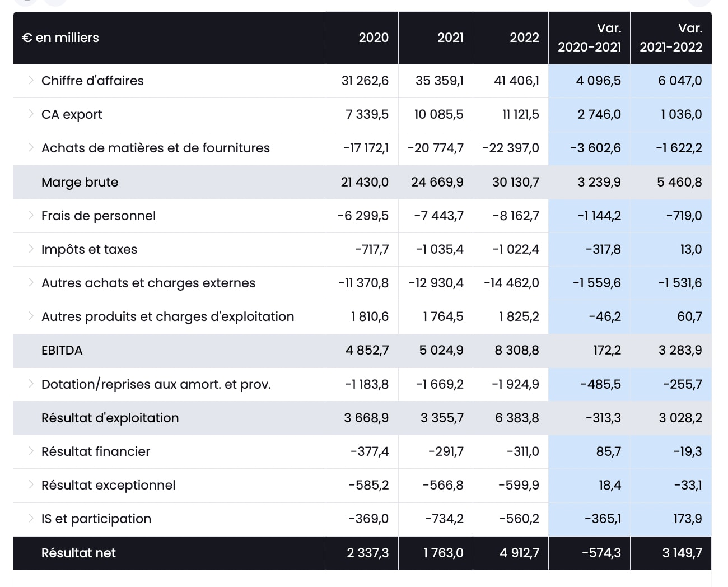Expand Dotation/reprises aux amort. et prov.

tap(31, 384)
